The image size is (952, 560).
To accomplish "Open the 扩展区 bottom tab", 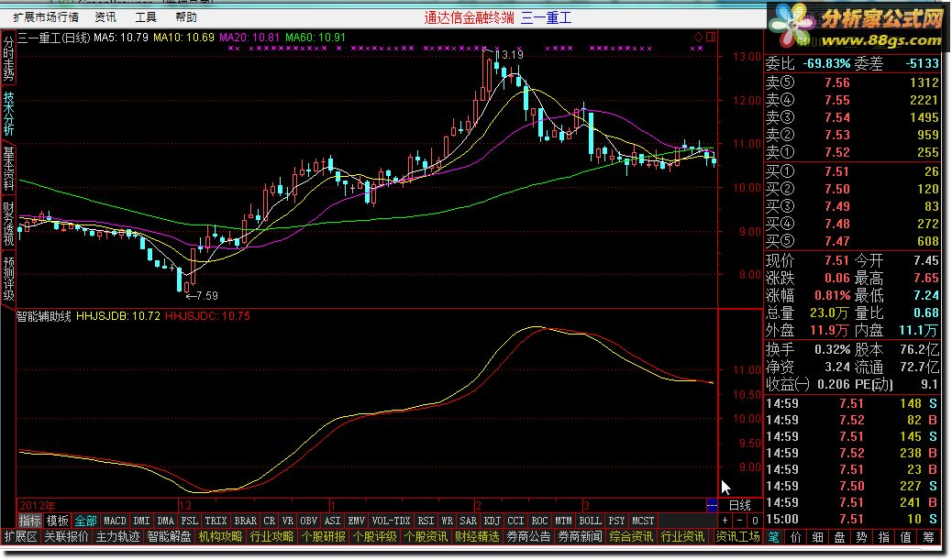I will [21, 537].
